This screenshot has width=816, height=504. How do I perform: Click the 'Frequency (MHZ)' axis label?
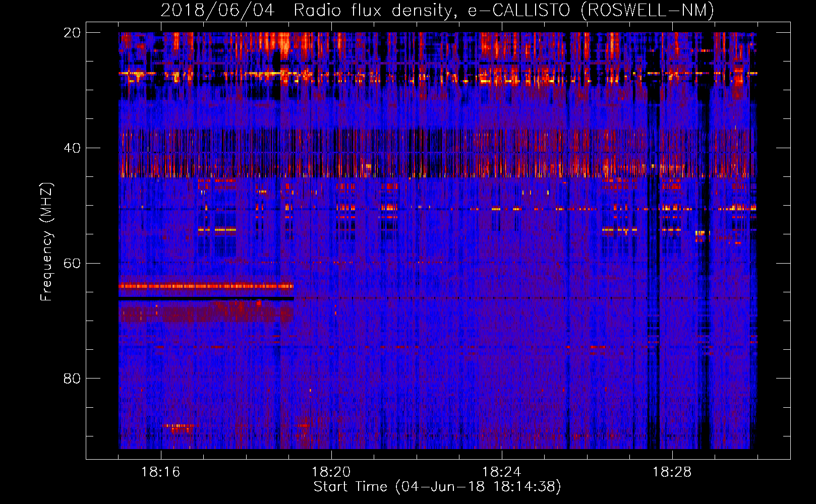pos(46,242)
